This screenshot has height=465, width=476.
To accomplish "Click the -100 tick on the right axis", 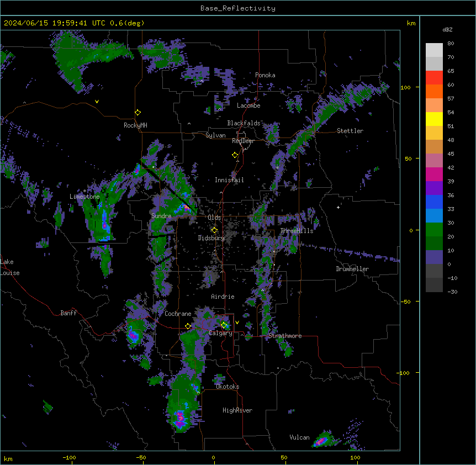I will 404,373.
